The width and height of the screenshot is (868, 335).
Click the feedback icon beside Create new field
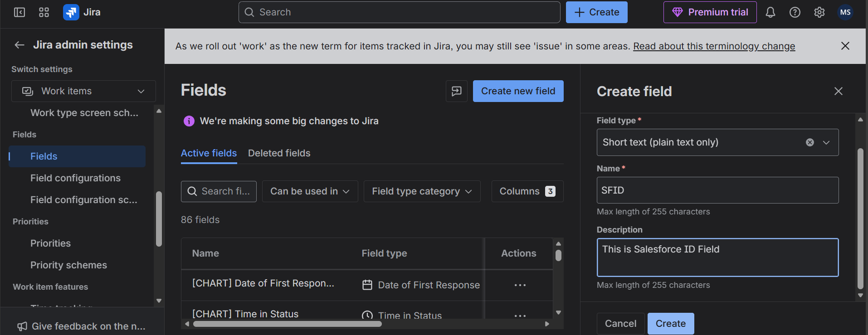click(457, 91)
